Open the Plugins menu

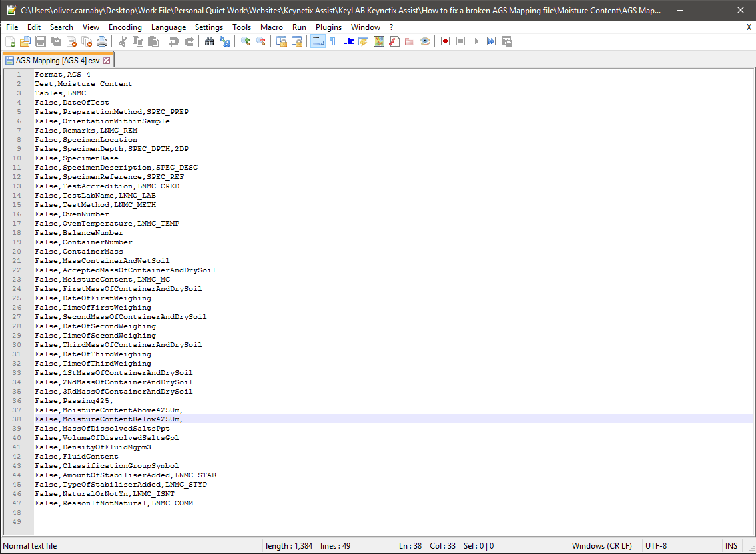pos(328,27)
